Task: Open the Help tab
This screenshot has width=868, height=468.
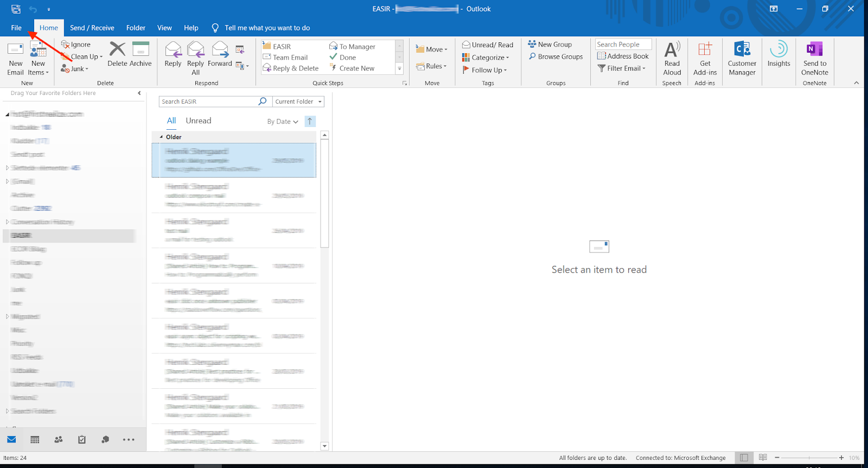Action: 191,28
